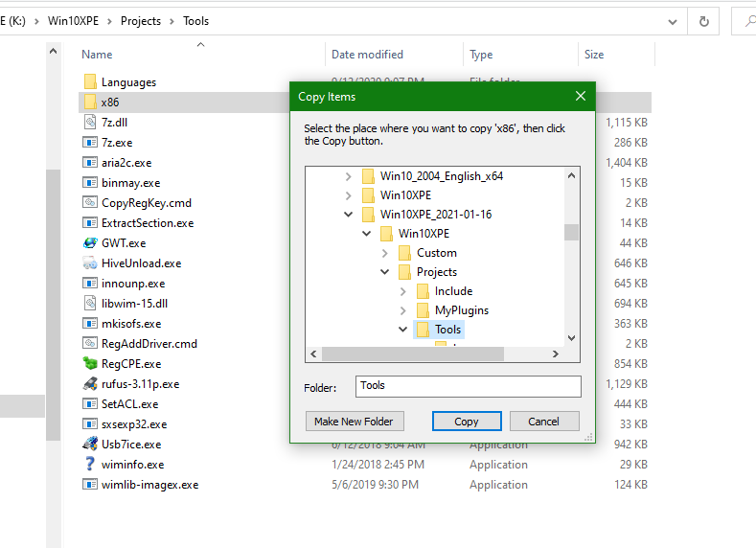
Task: Select the 7z.dll file icon
Action: click(90, 122)
